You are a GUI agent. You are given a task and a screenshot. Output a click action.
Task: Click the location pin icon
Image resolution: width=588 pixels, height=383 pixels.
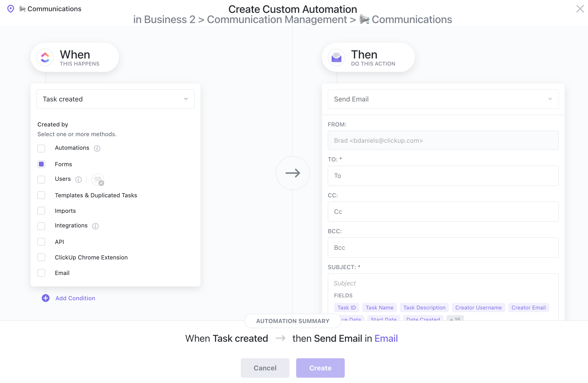tap(11, 9)
